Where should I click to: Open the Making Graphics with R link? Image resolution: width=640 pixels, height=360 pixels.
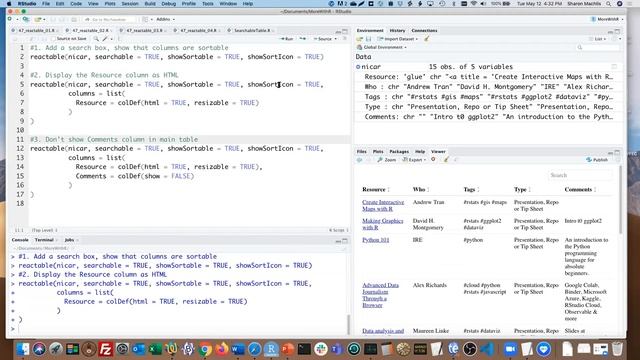click(x=382, y=224)
